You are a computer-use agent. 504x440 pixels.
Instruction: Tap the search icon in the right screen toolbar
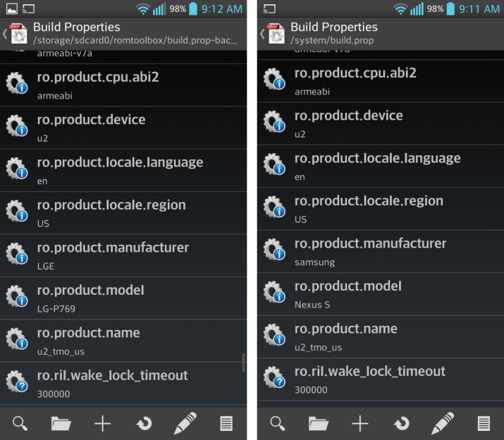[278, 423]
